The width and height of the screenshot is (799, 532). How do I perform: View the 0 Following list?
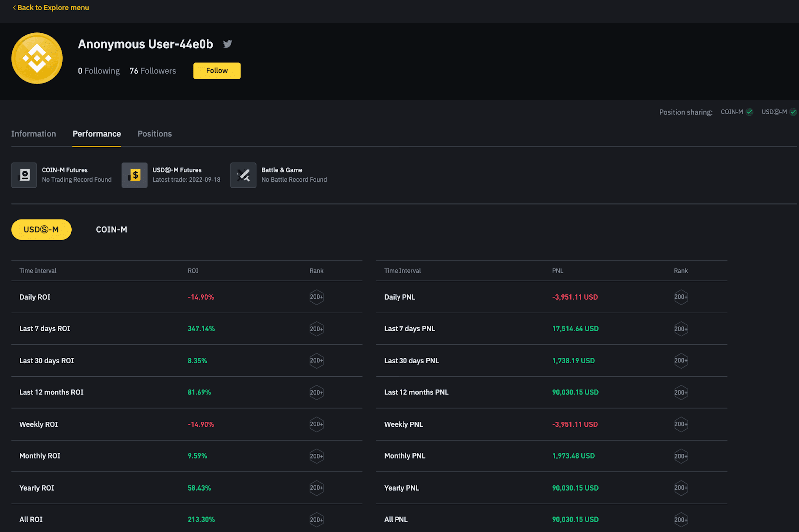[x=99, y=71]
